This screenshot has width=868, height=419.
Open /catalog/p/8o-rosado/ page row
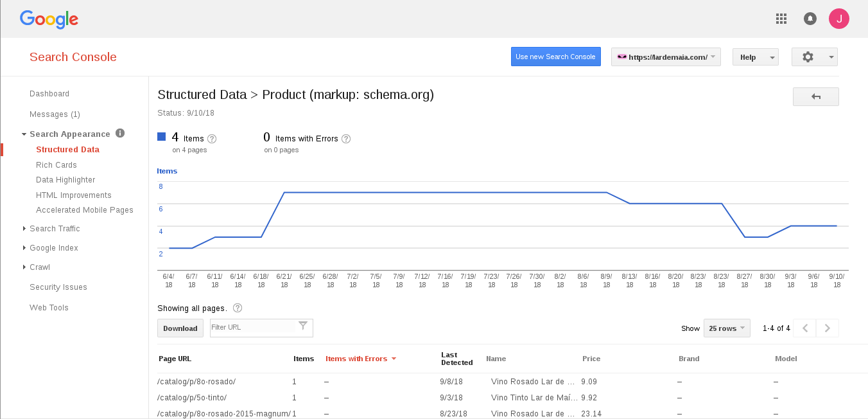click(x=197, y=381)
